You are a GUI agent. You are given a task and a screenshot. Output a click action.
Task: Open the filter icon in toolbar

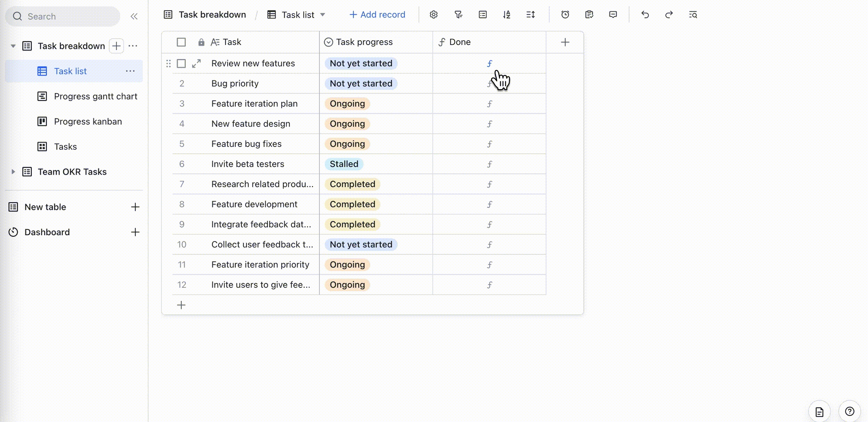coord(458,15)
